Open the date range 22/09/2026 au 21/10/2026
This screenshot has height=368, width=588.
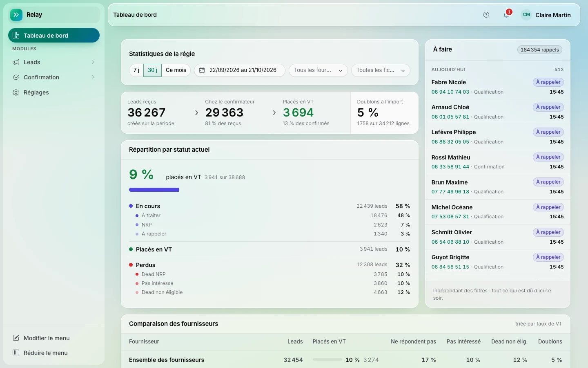(x=239, y=70)
